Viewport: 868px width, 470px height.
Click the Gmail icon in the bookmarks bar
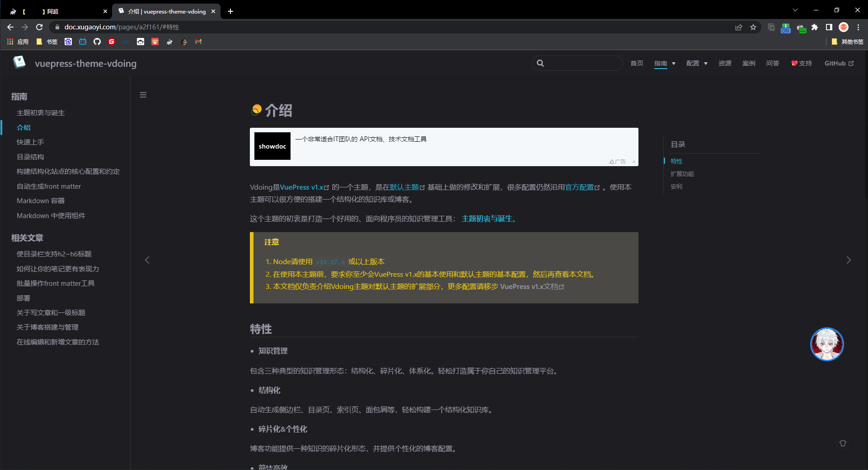pos(198,42)
